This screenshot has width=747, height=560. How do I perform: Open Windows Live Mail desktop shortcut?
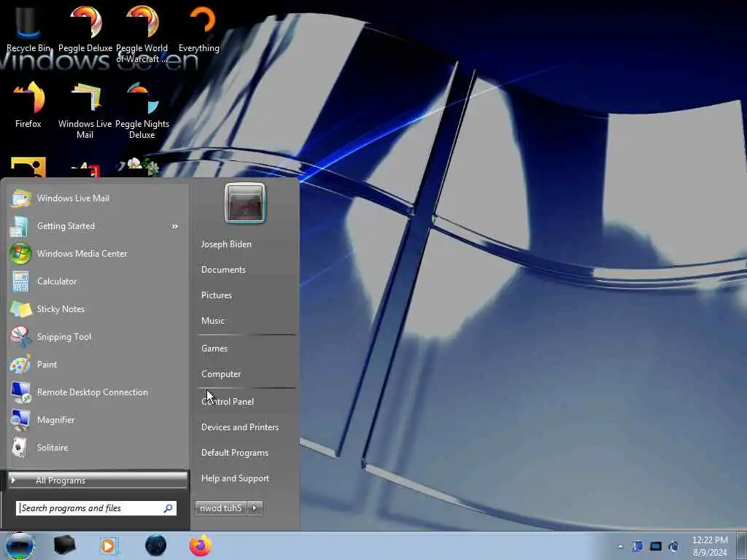point(85,109)
